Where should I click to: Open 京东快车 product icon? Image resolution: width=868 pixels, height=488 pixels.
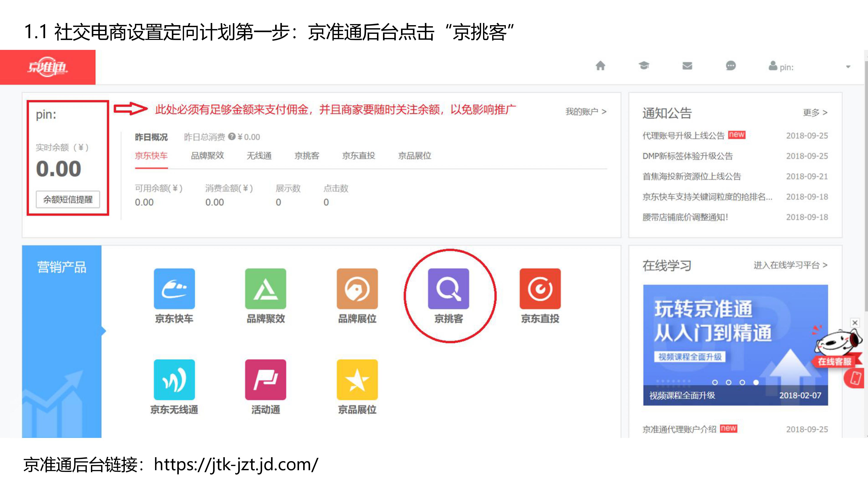pyautogui.click(x=174, y=289)
